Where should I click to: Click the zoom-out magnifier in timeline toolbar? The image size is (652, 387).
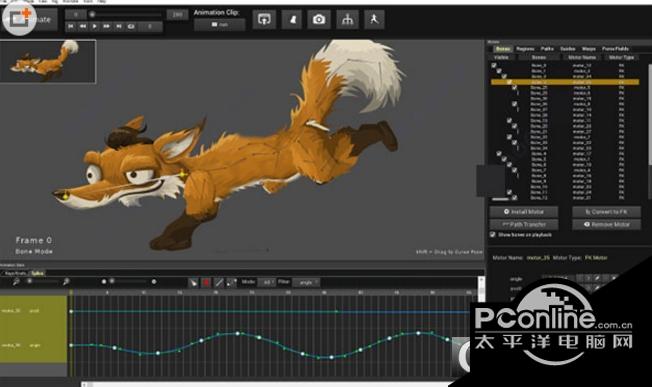pyautogui.click(x=16, y=282)
